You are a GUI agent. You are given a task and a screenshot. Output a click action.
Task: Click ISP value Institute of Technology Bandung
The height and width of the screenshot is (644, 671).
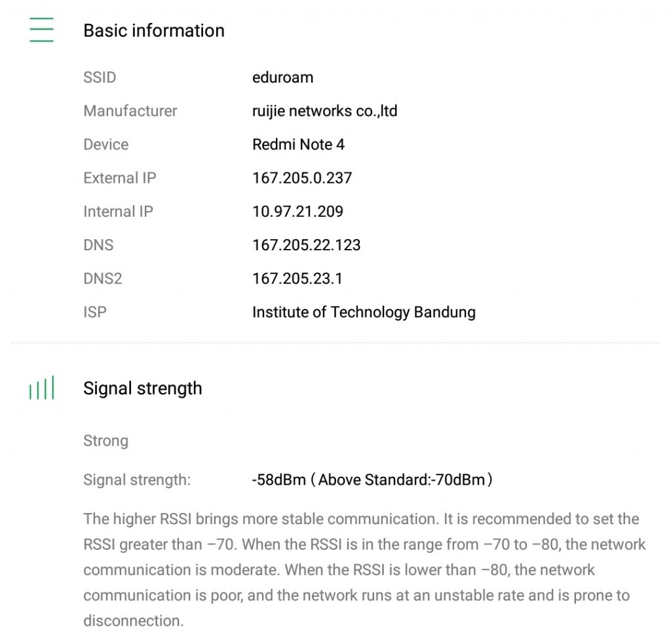[x=364, y=312]
